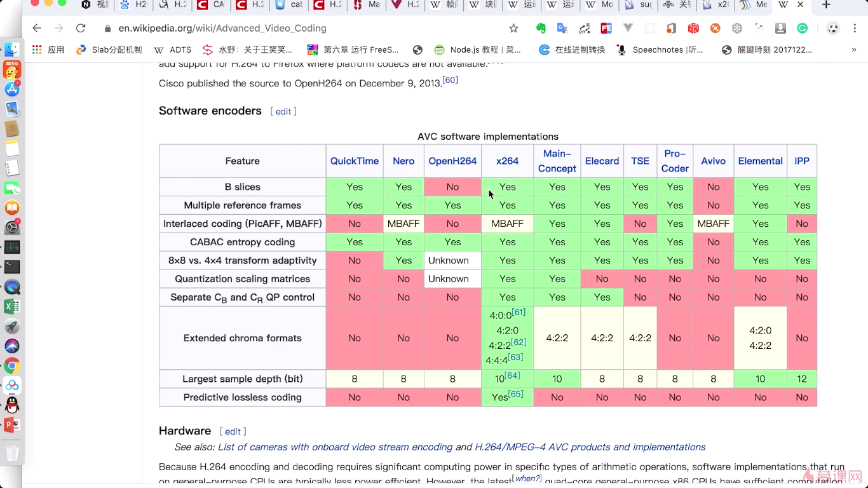Go back with the browser back arrow
Screen dimensions: 868x488
(x=37, y=28)
